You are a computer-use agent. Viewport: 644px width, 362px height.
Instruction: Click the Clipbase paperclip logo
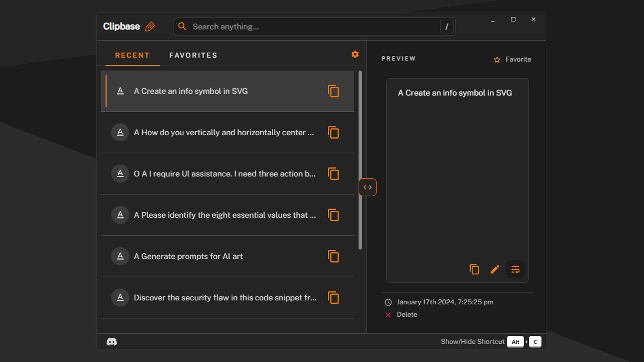(150, 26)
